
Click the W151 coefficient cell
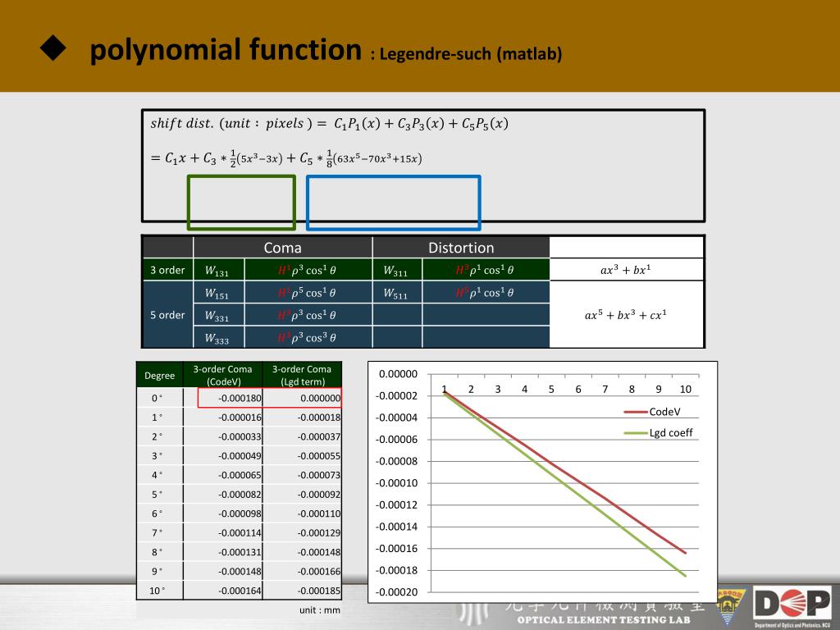click(217, 293)
